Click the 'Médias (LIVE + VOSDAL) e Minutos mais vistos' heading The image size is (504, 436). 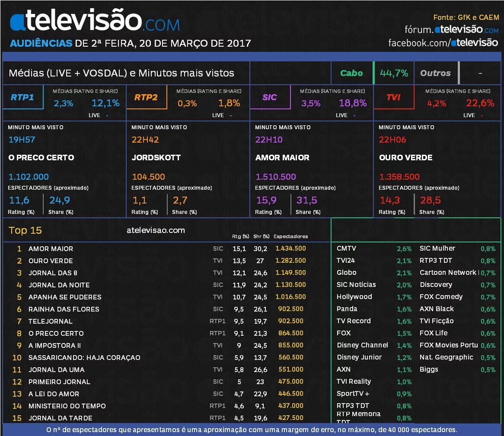121,73
